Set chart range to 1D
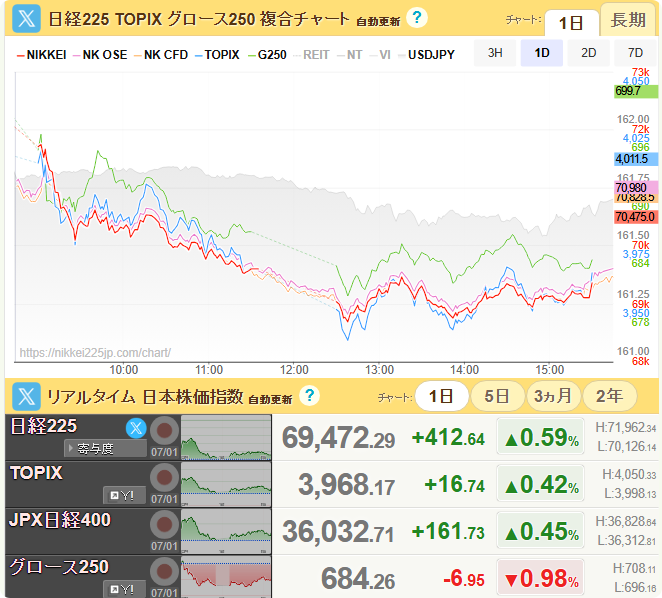Image resolution: width=662 pixels, height=598 pixels. click(x=542, y=53)
